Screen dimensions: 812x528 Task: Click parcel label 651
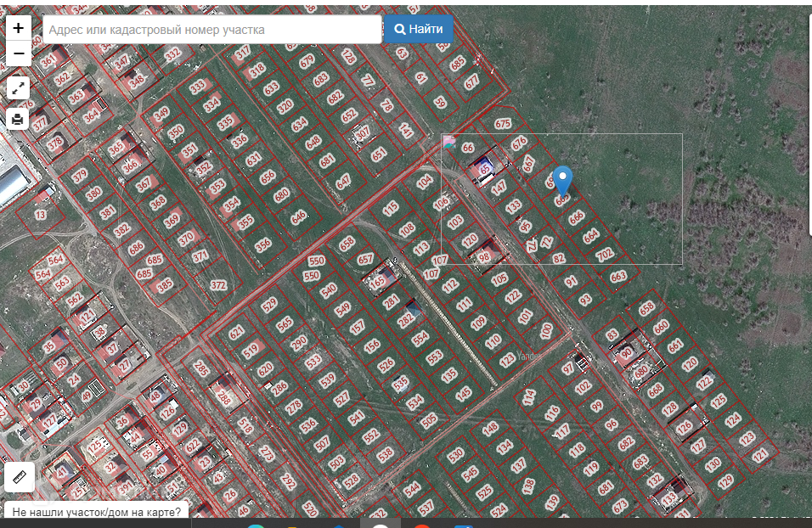click(x=379, y=154)
